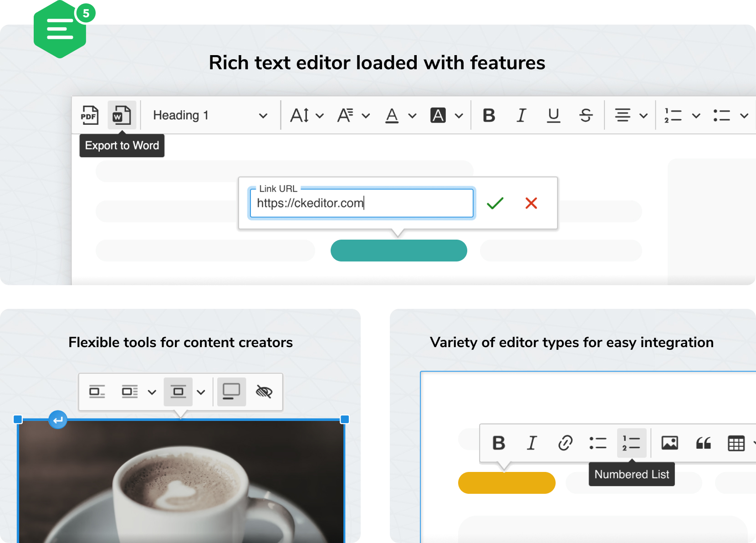
Task: Insert a block quote
Action: 703,443
